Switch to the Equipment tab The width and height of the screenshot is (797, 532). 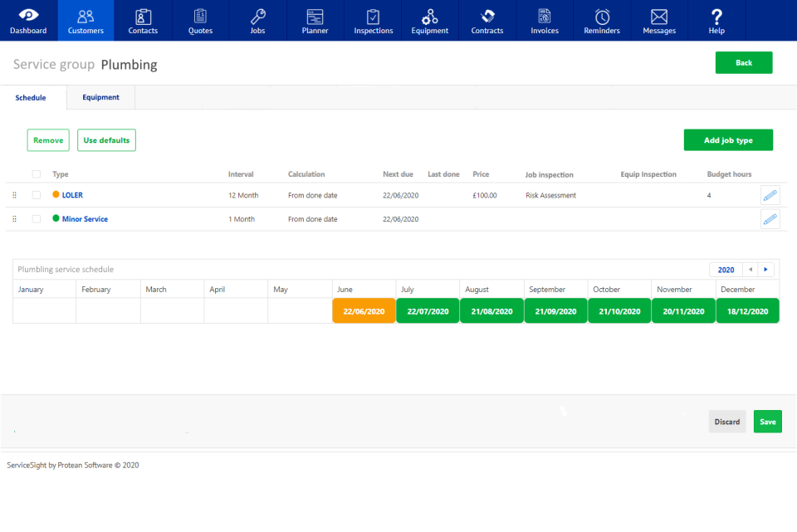click(100, 97)
